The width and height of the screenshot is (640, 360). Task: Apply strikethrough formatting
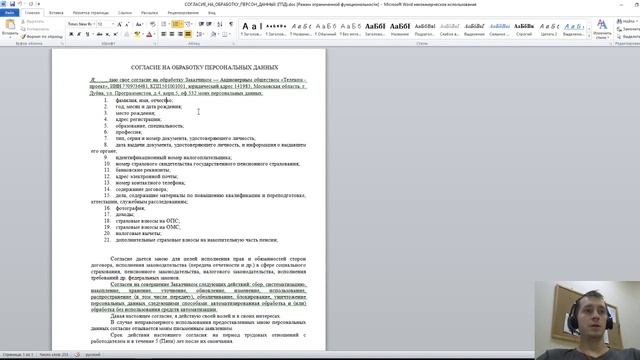click(x=99, y=34)
